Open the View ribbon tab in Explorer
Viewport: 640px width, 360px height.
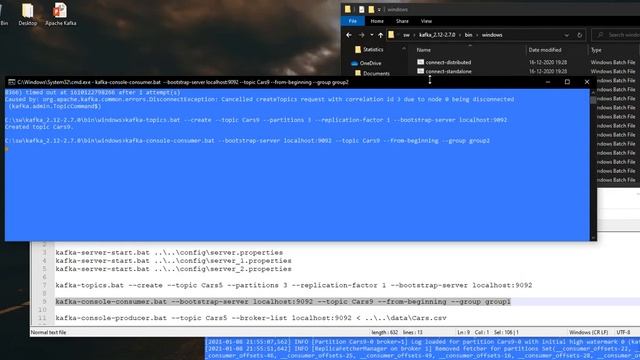pos(426,21)
